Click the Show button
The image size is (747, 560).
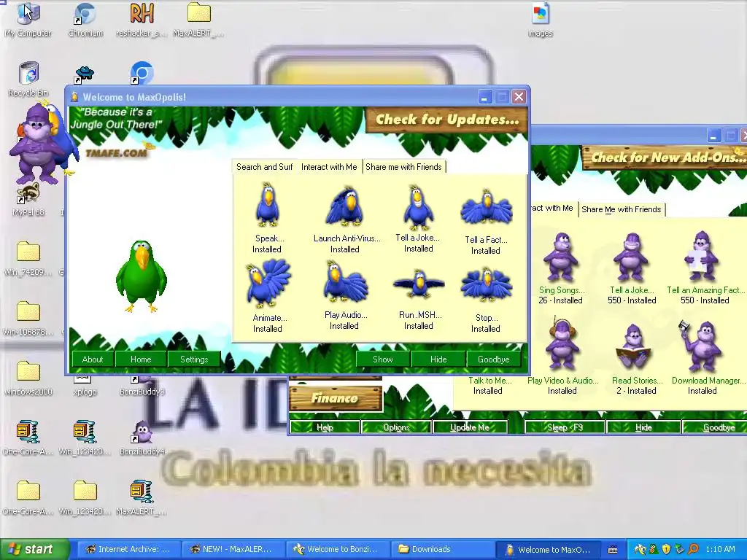383,359
